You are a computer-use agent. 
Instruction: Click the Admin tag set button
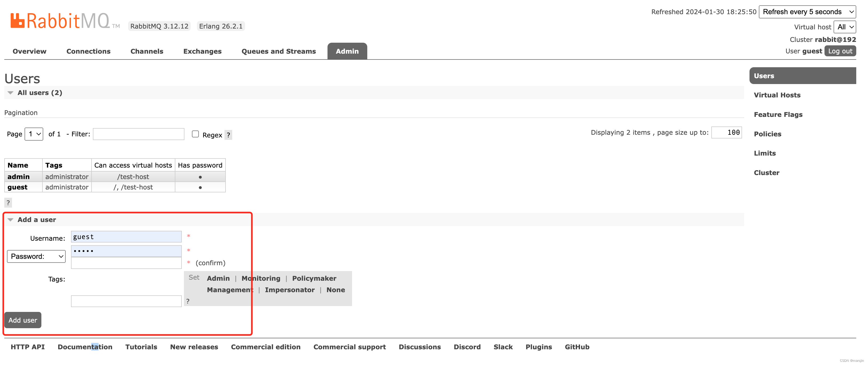coord(218,278)
